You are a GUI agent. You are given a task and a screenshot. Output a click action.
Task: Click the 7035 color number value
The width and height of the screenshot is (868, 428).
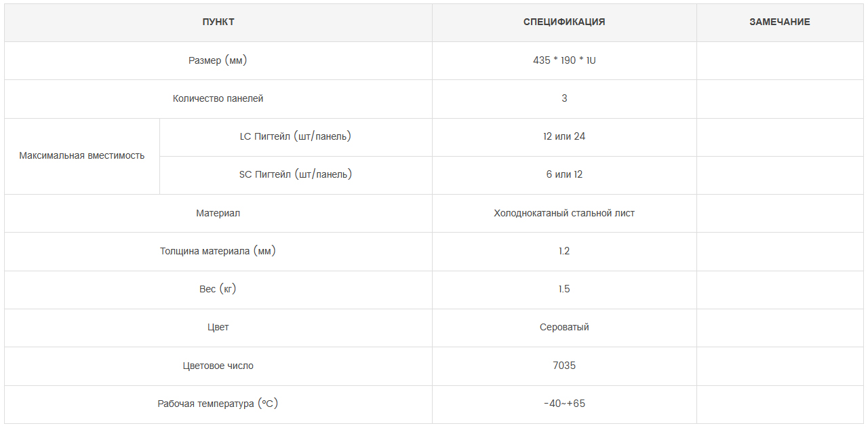pyautogui.click(x=564, y=366)
